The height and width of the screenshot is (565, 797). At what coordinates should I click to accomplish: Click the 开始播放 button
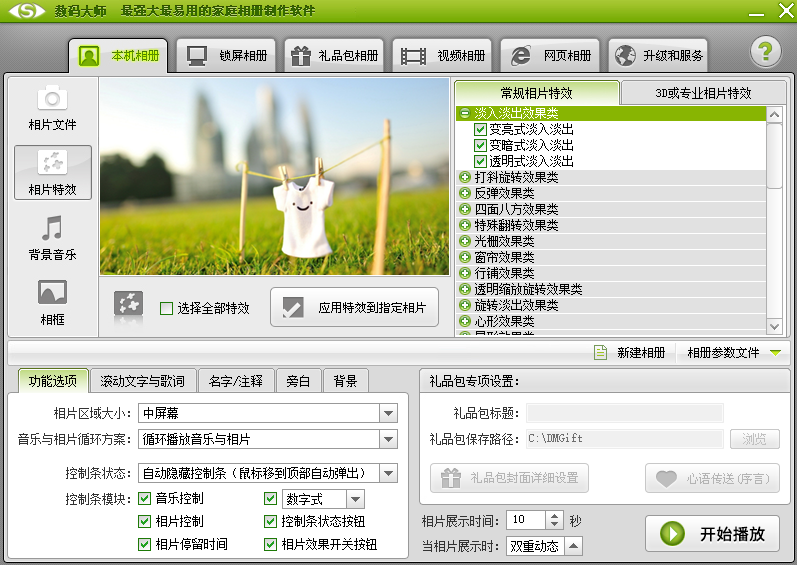[x=712, y=533]
